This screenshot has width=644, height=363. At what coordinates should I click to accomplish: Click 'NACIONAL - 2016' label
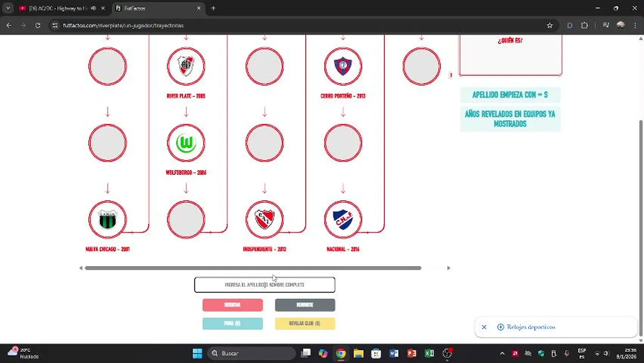tap(343, 249)
